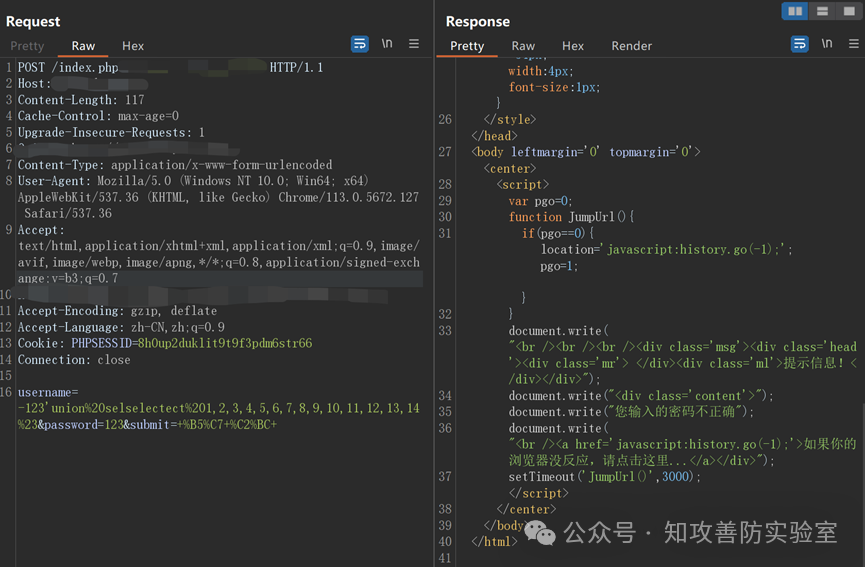Viewport: 865px width, 567px height.
Task: Click the 'username=' parameter in request body
Action: (x=48, y=393)
